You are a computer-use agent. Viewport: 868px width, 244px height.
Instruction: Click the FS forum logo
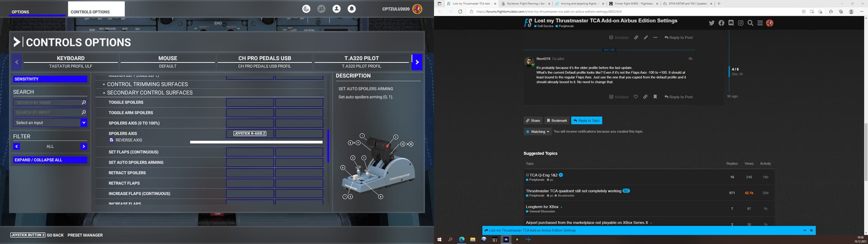pos(528,23)
